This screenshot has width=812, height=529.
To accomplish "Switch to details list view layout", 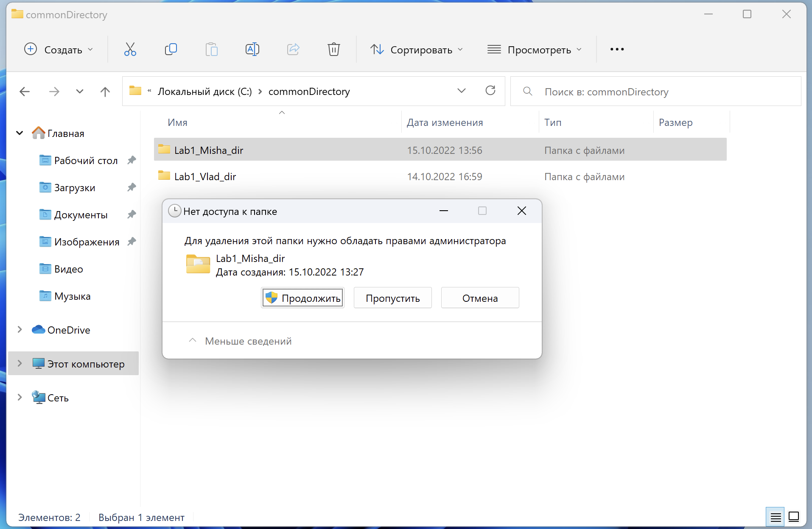I will 775,517.
